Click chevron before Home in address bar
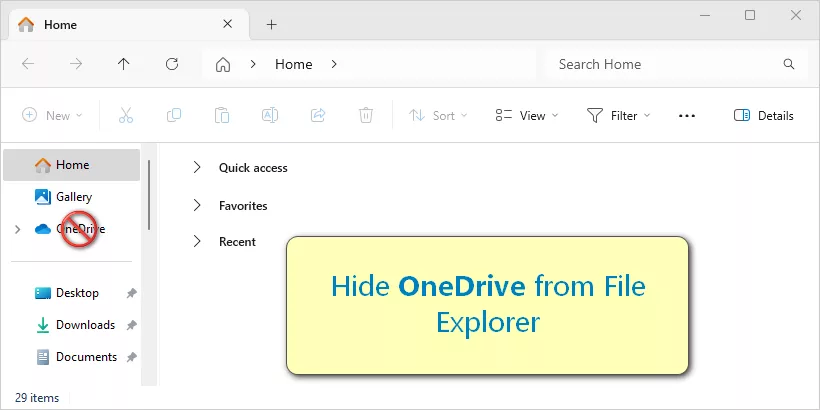The height and width of the screenshot is (410, 820). (x=253, y=64)
